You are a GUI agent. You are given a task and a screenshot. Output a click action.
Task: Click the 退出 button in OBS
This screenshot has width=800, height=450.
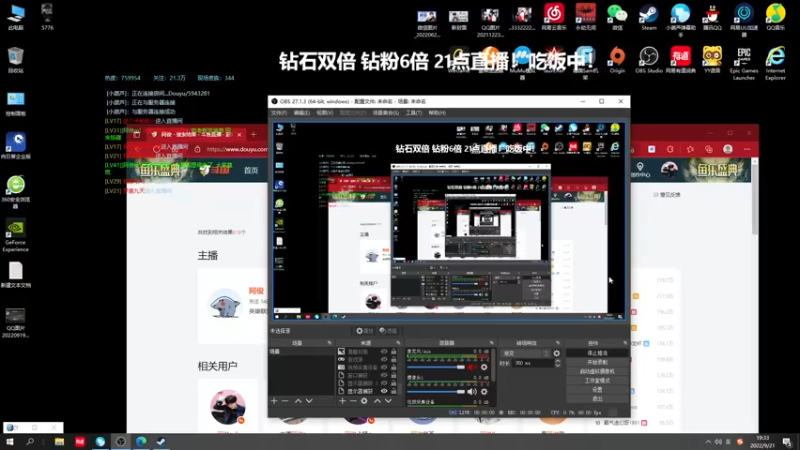click(597, 398)
